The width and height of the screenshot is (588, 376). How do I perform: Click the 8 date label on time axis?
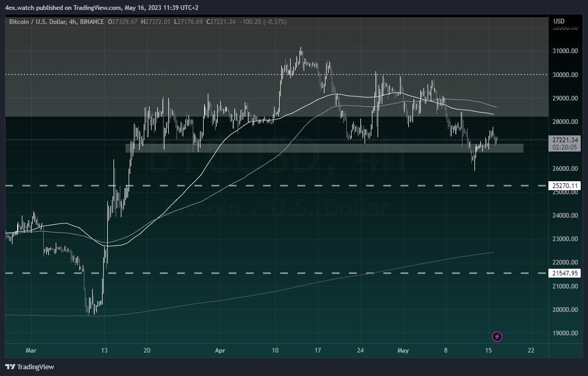point(446,350)
